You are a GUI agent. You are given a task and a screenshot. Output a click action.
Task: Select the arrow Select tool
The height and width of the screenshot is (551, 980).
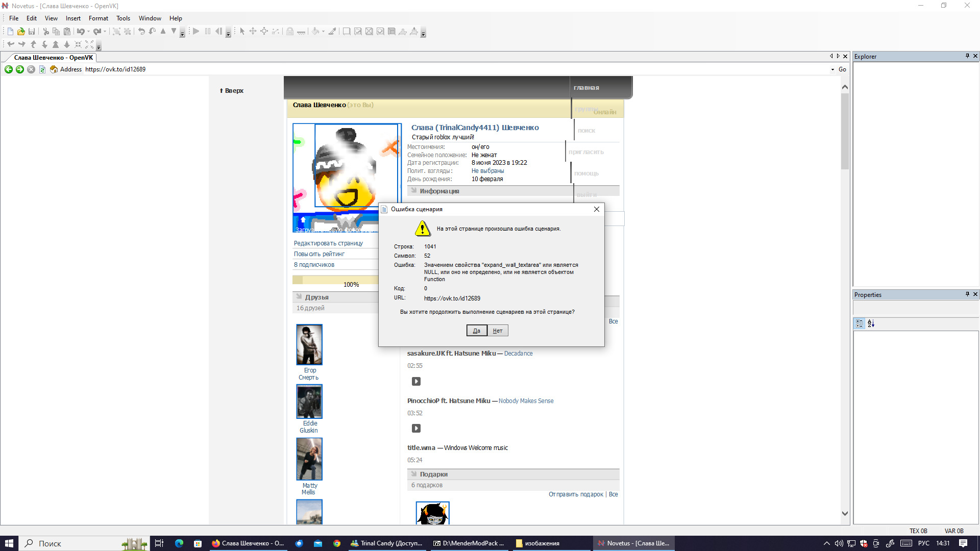242,32
